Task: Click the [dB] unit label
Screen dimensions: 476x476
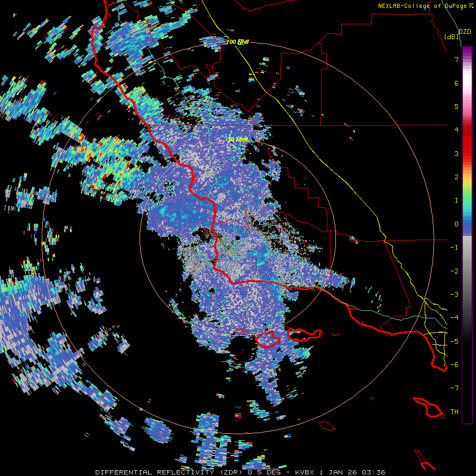Action: pyautogui.click(x=452, y=36)
